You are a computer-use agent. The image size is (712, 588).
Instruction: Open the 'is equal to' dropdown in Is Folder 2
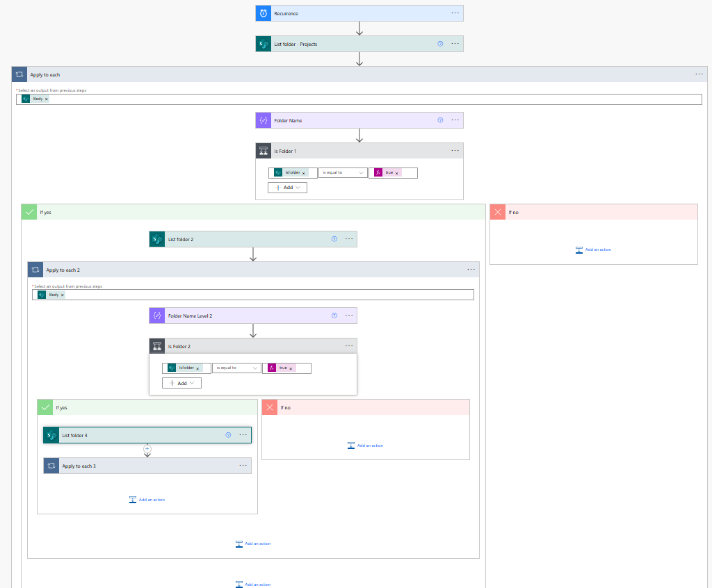pyautogui.click(x=236, y=368)
